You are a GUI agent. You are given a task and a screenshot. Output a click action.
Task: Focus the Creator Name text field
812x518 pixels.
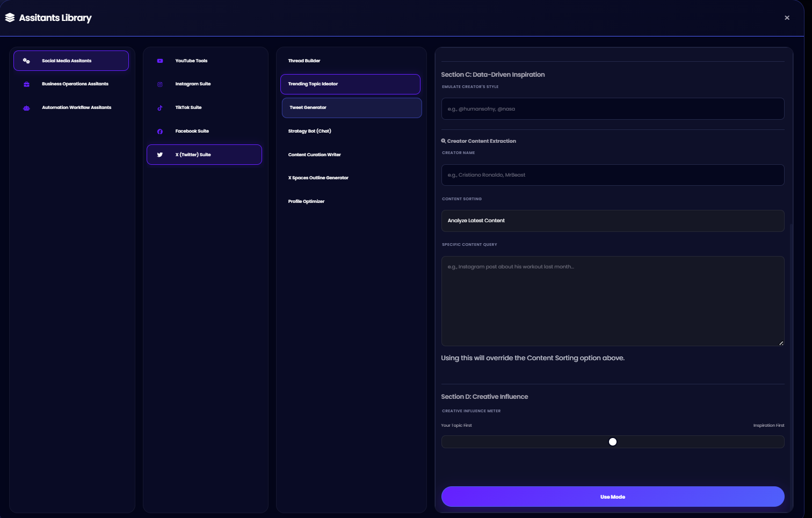612,175
